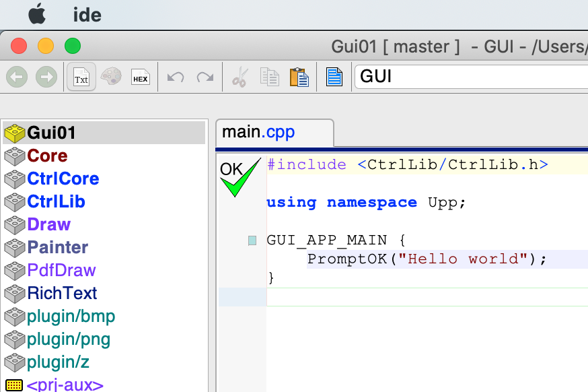Open the GUI build configuration field
Viewport: 588px width, 392px height.
tap(471, 77)
